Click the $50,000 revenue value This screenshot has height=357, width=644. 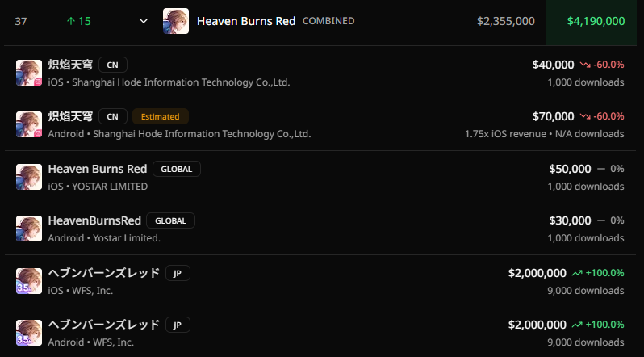pyautogui.click(x=570, y=169)
